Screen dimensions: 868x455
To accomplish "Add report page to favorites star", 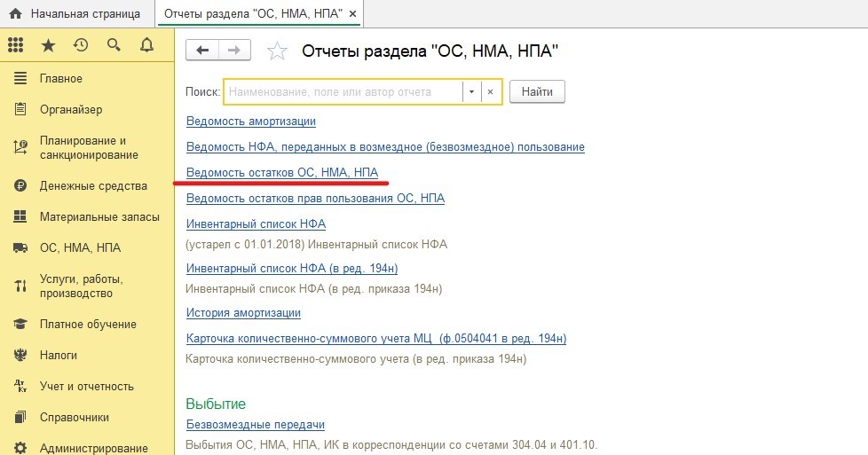I will coord(278,51).
